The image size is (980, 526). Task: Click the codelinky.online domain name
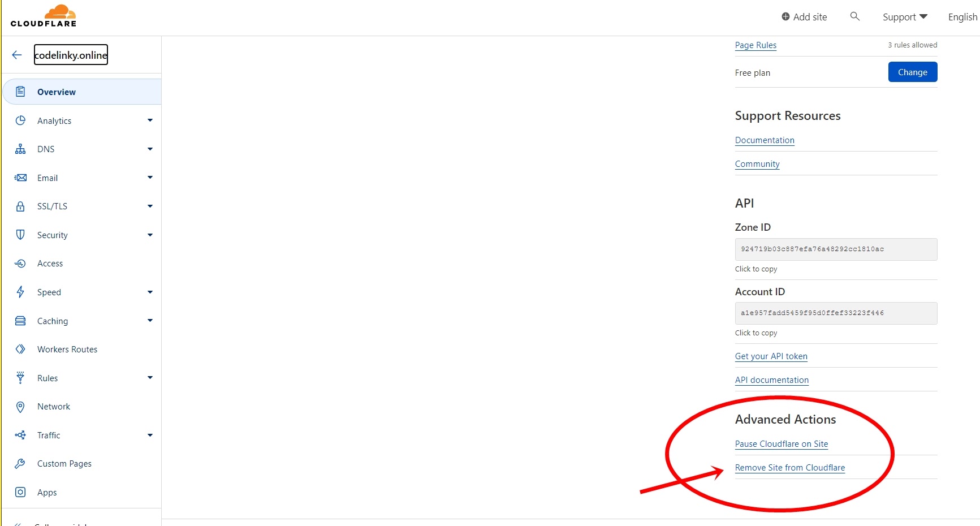pos(71,55)
